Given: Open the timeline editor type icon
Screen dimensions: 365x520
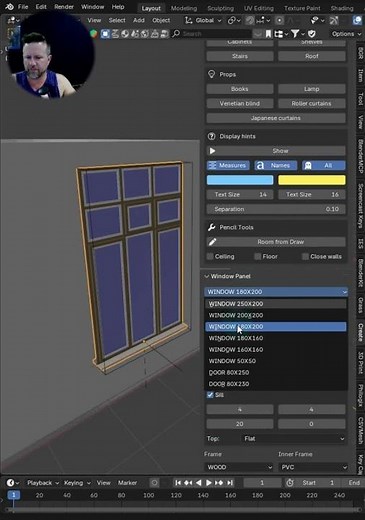Looking at the screenshot, I should pos(12,483).
